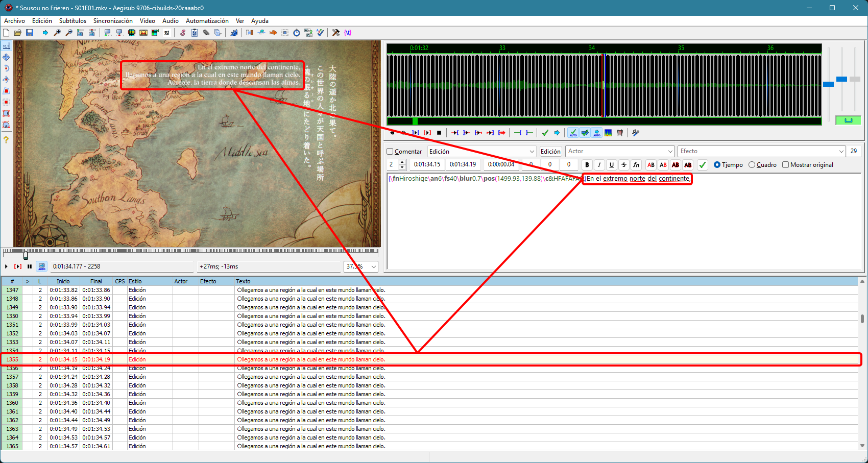
Task: Open the karaoke mode microphone icon
Action: pos(635,133)
